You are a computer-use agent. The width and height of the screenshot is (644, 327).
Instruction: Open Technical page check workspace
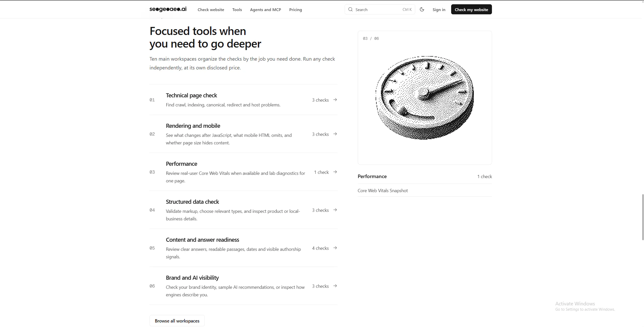pyautogui.click(x=191, y=95)
